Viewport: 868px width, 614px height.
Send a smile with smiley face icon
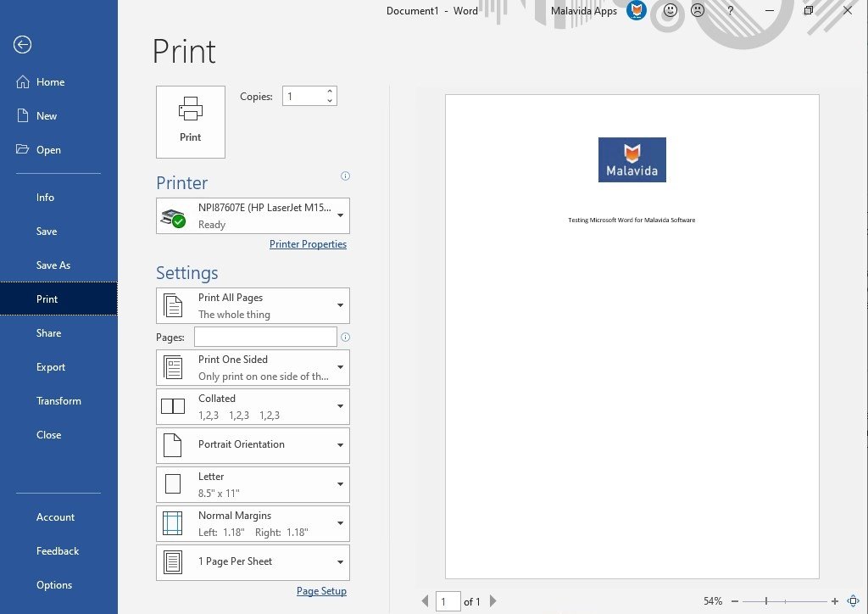(x=670, y=10)
